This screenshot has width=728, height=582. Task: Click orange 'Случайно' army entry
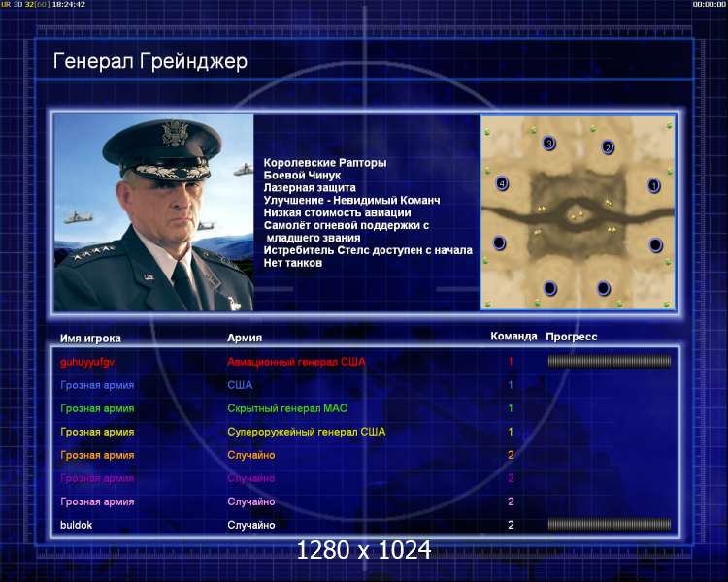click(x=251, y=455)
